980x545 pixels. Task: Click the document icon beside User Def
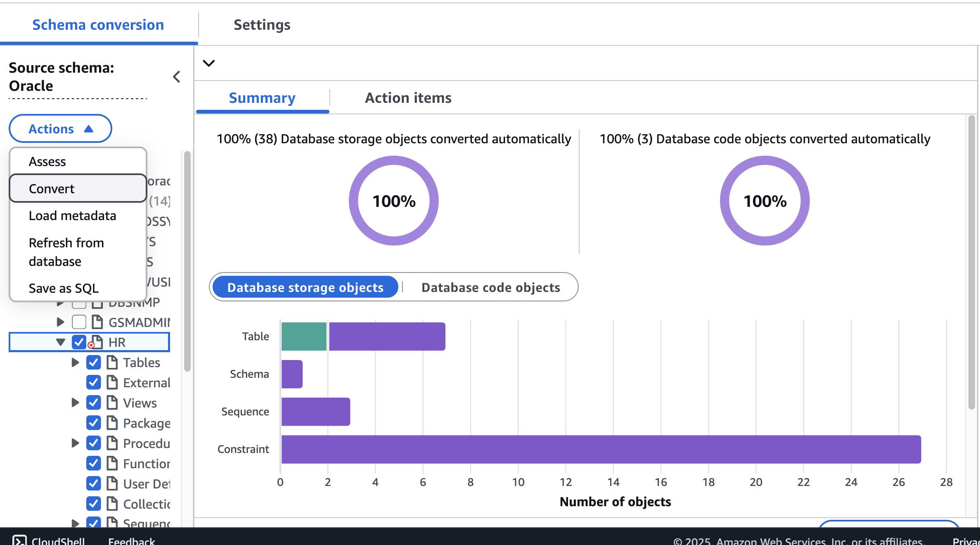tap(112, 483)
